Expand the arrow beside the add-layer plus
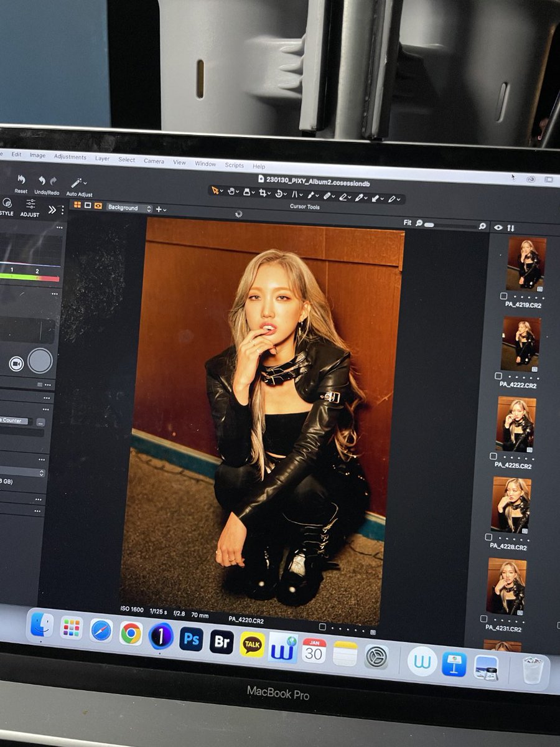 165,210
